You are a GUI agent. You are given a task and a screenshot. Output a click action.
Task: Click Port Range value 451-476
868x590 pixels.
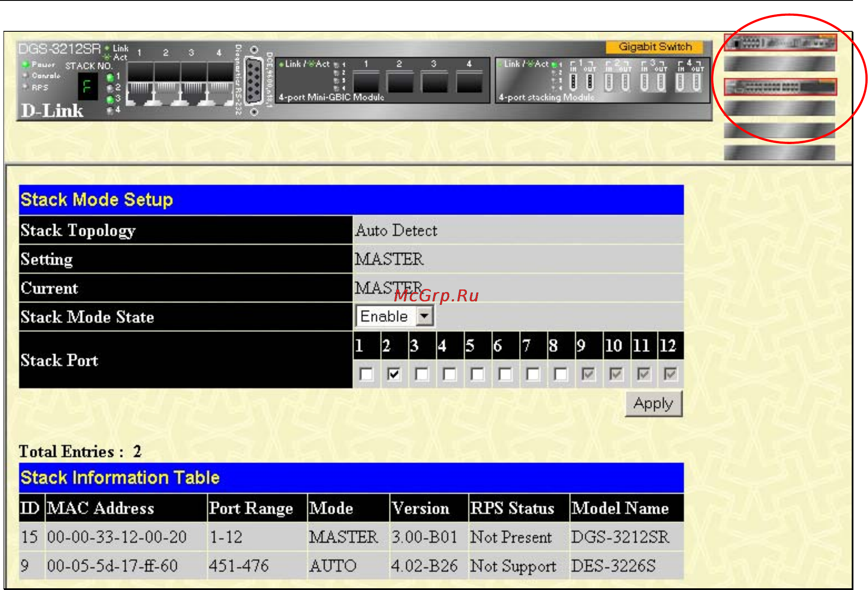[239, 566]
